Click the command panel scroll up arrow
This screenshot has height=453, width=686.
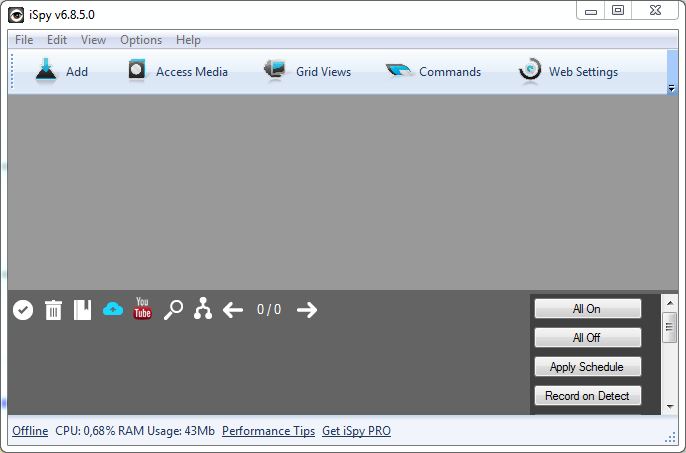click(x=670, y=303)
